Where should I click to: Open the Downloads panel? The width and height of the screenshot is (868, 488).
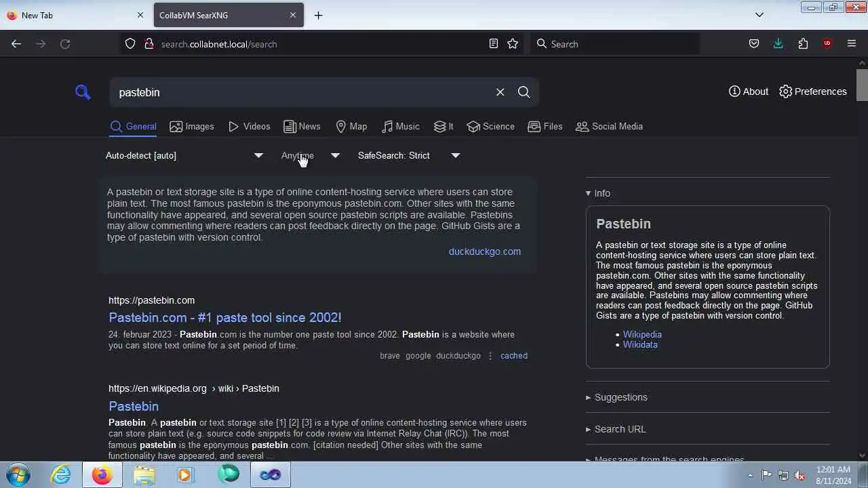(778, 44)
